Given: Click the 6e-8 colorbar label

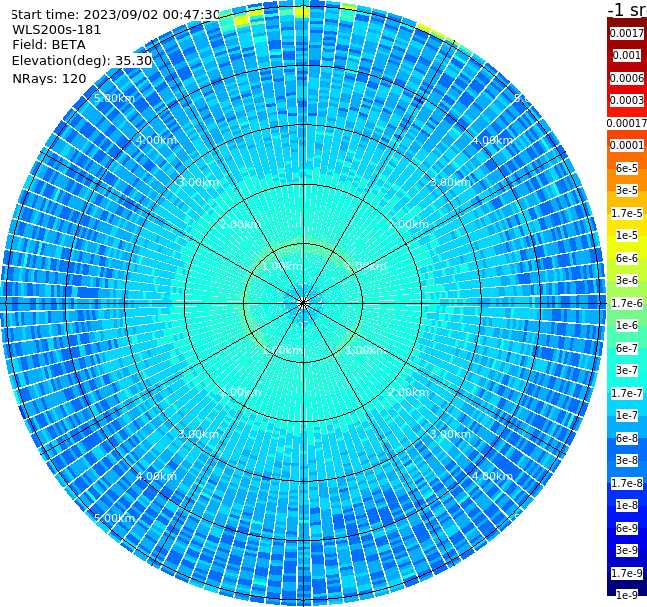Looking at the screenshot, I should point(627,438).
